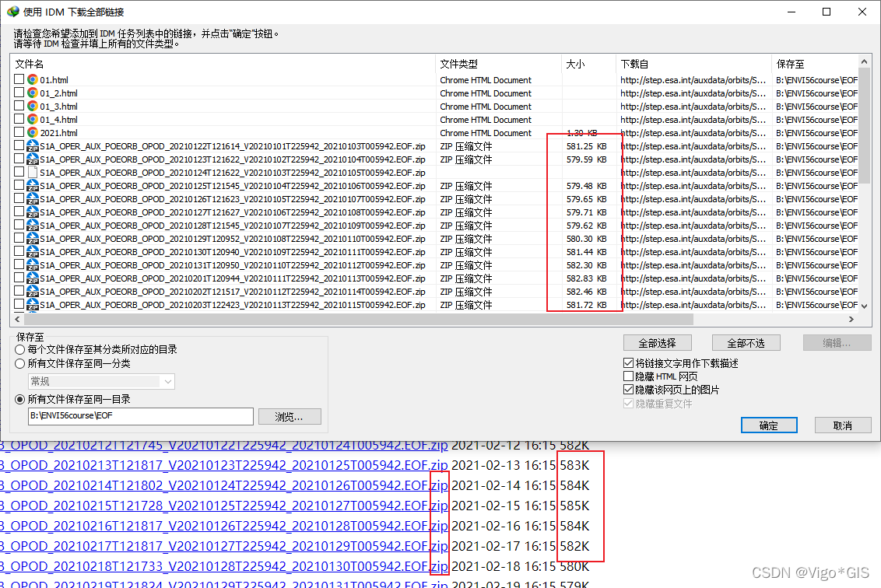Select radio 所有文件保存至同一分类
The height and width of the screenshot is (588, 881).
pyautogui.click(x=19, y=363)
